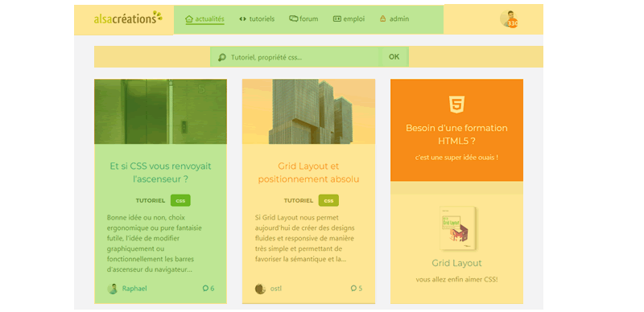Screen dimensions: 644x312
Task: Open article 'Grid Layout et positionnement absolu'
Action: (308, 173)
